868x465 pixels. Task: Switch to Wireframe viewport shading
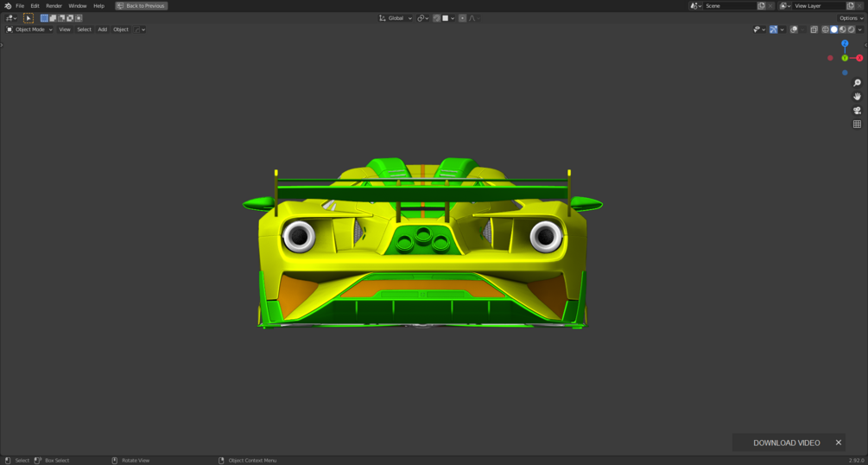[826, 29]
